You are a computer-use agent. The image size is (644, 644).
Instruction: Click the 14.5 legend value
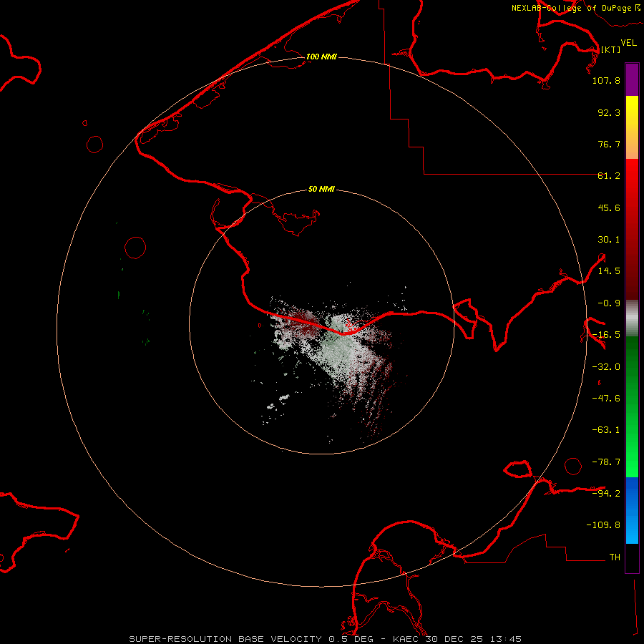coord(609,271)
